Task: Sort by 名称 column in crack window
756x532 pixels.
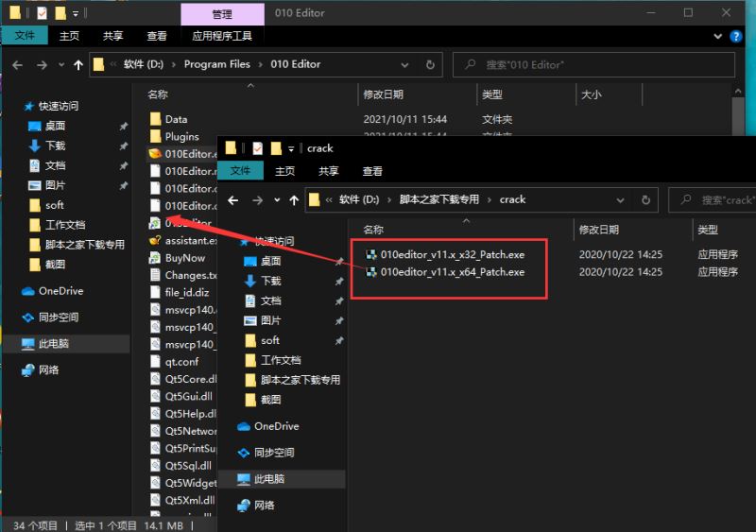Action: (373, 230)
